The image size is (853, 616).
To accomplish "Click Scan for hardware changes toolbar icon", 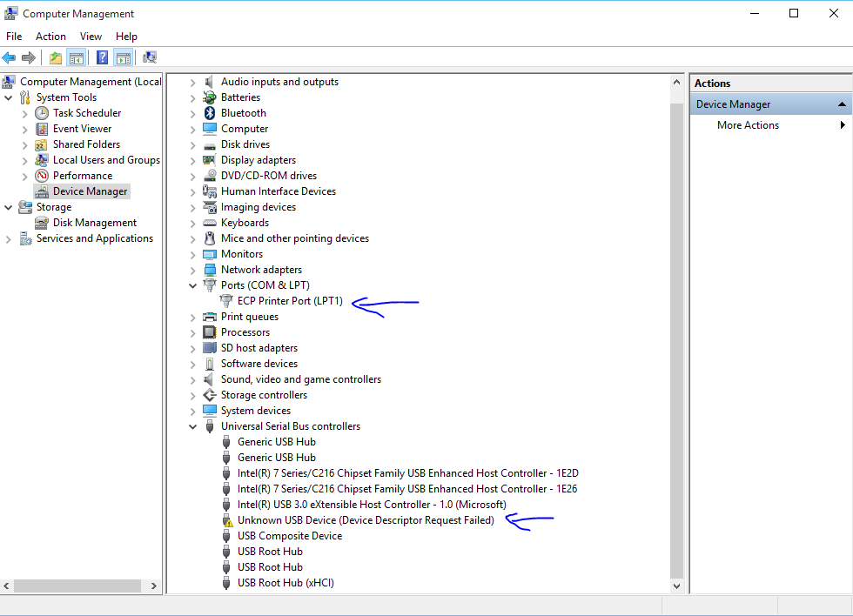I will [x=150, y=57].
